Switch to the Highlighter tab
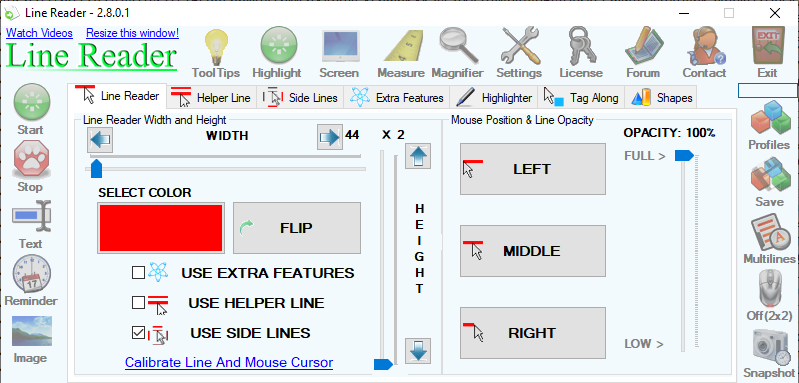This screenshot has width=799, height=383. coord(494,98)
